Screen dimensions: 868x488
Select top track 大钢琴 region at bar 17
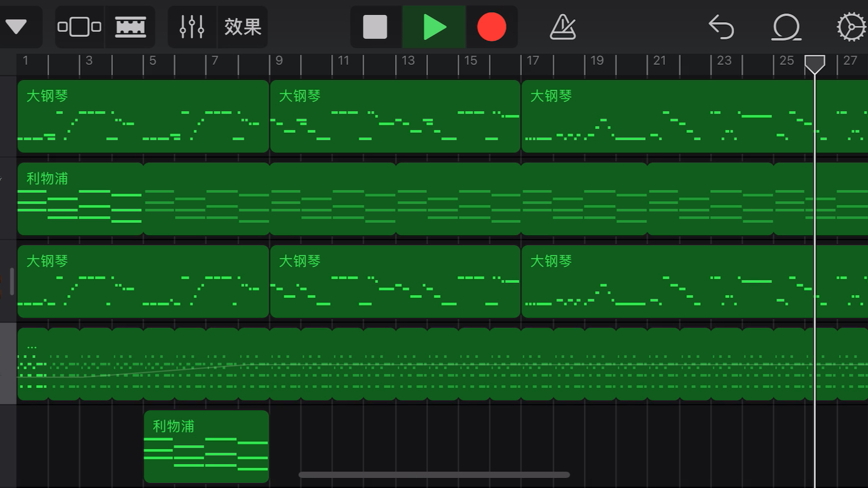point(695,116)
